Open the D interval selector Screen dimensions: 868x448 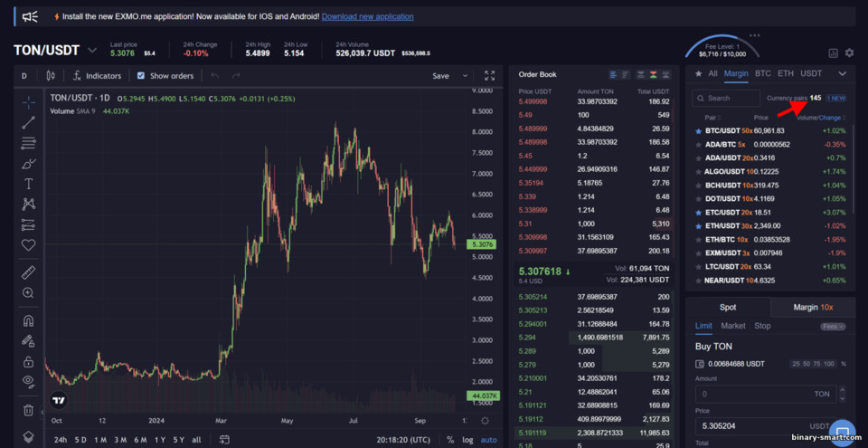coord(24,76)
